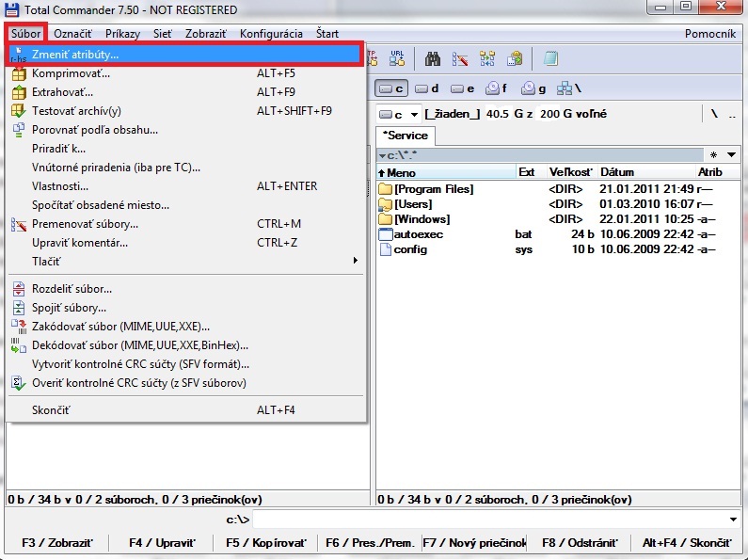Image resolution: width=748 pixels, height=560 pixels.
Task: Choose Priradiť k... menu item
Action: pos(185,149)
